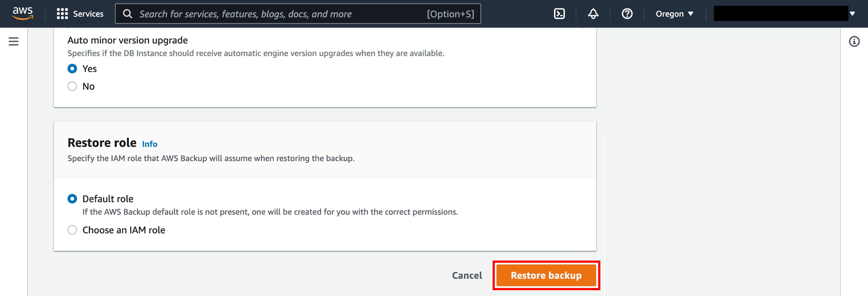
Task: Open the Services menu label
Action: click(88, 14)
